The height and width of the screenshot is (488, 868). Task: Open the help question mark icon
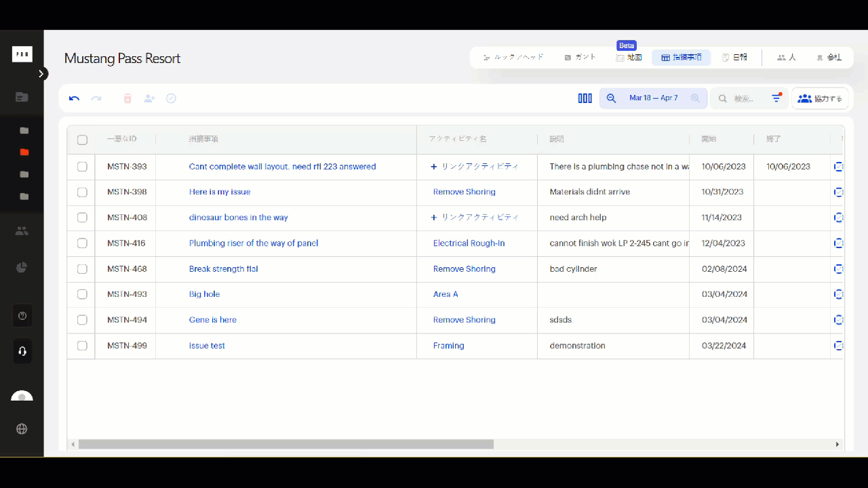pos(22,316)
